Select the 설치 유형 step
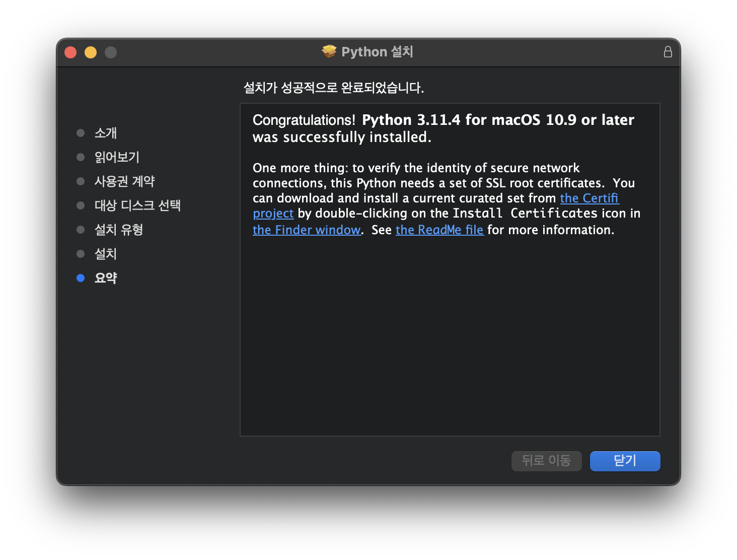The image size is (737, 560). click(119, 230)
